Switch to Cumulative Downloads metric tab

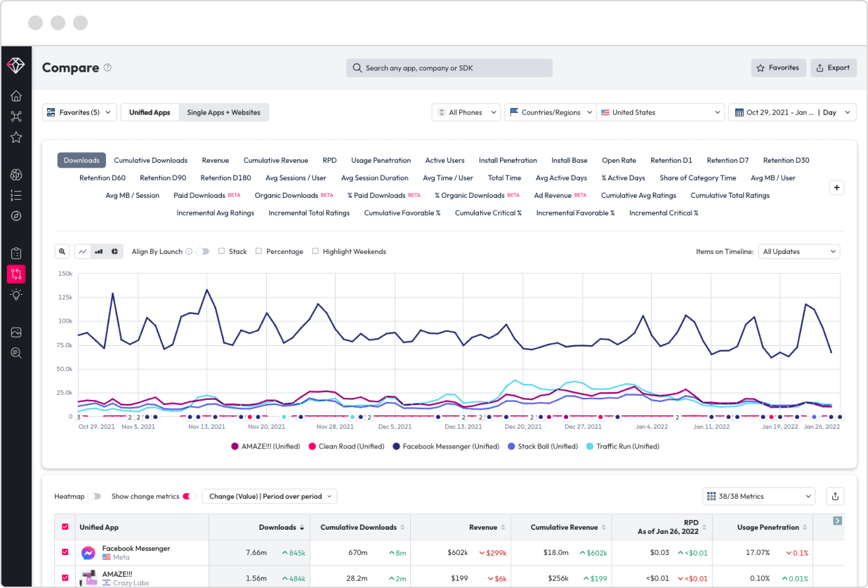[150, 160]
